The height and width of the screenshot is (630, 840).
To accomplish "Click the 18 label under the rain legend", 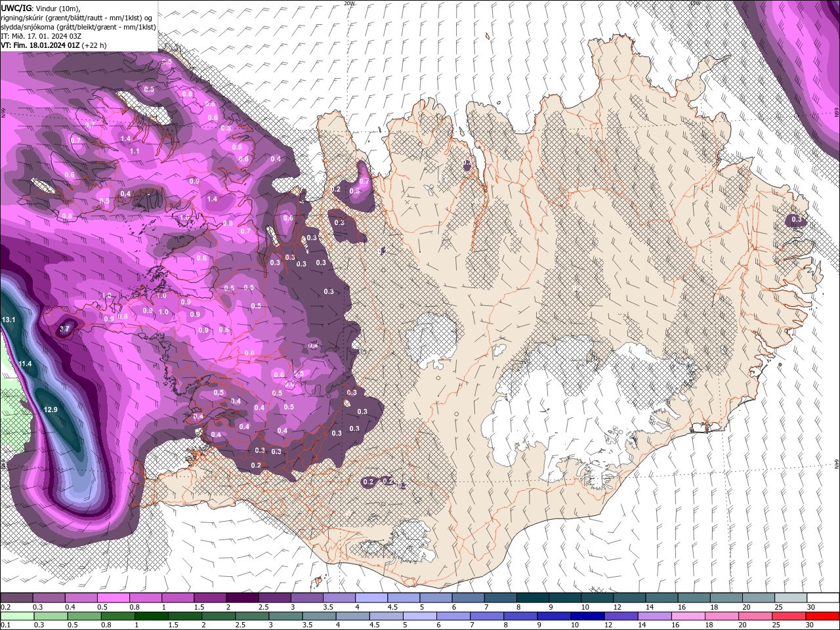I will [710, 625].
